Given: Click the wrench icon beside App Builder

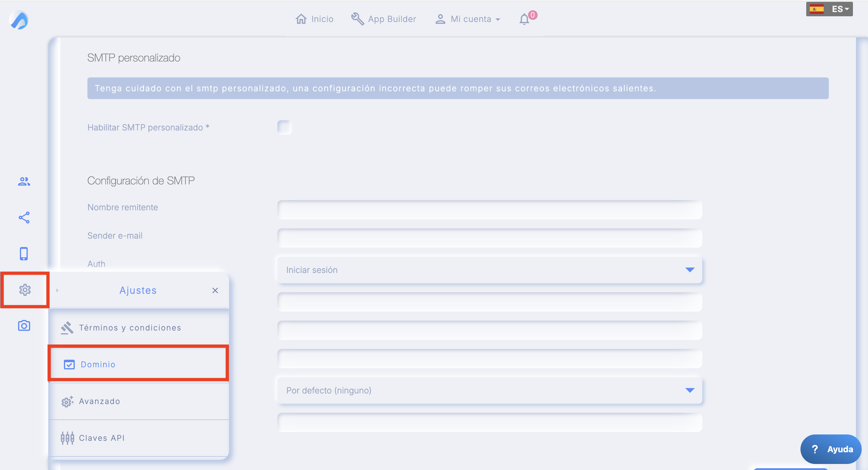Looking at the screenshot, I should tap(357, 19).
